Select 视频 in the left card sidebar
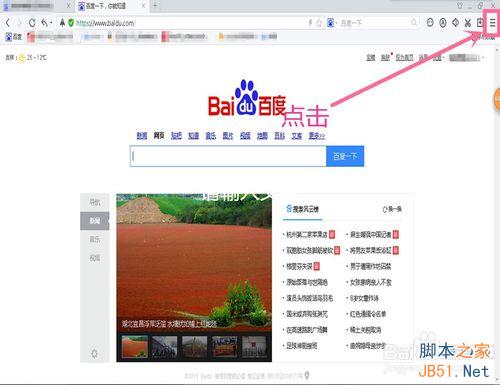Screen dimensions: 500x385 coord(95,258)
